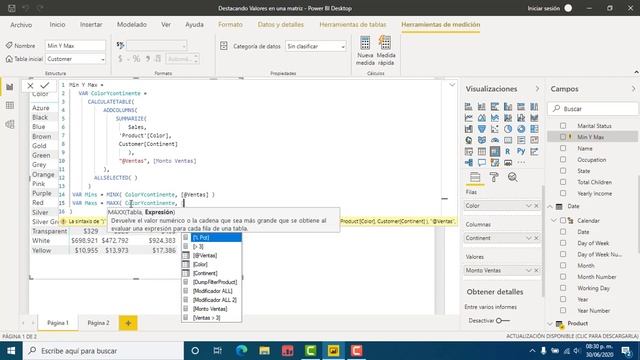The height and width of the screenshot is (360, 640).
Task: Get more visuals via the ellipsis
Action: (521, 162)
